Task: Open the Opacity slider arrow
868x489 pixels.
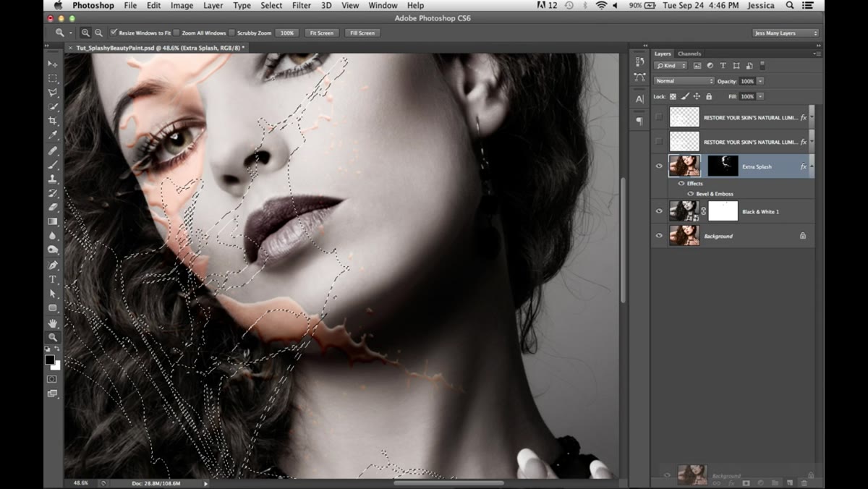Action: [x=760, y=81]
